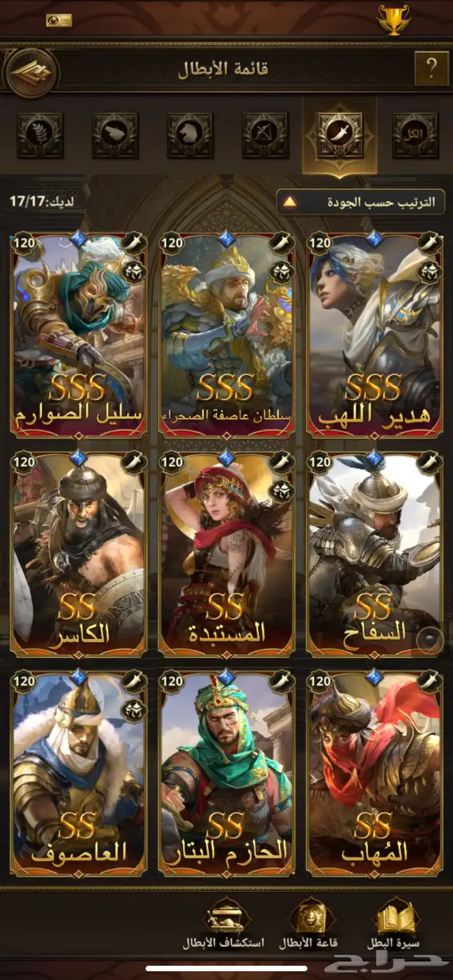
Task: Open hero card هدير اللهب
Action: click(x=375, y=335)
